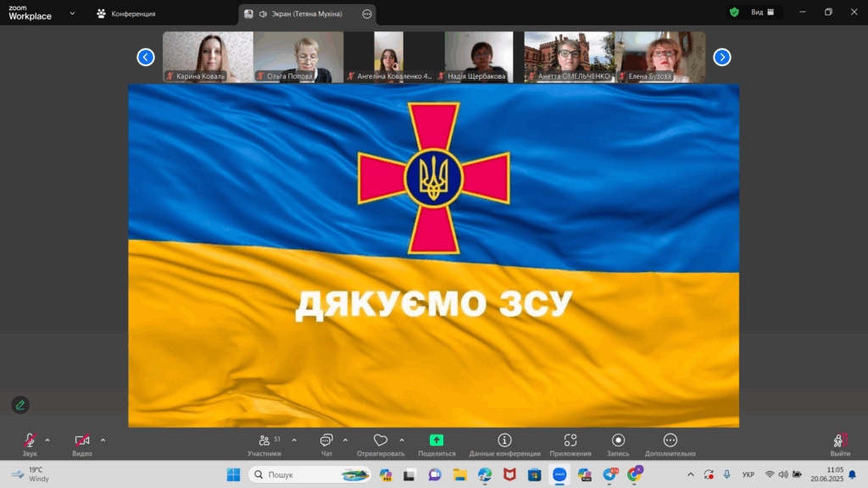The width and height of the screenshot is (868, 488).
Task: Open the Приложения apps panel
Action: pyautogui.click(x=570, y=444)
